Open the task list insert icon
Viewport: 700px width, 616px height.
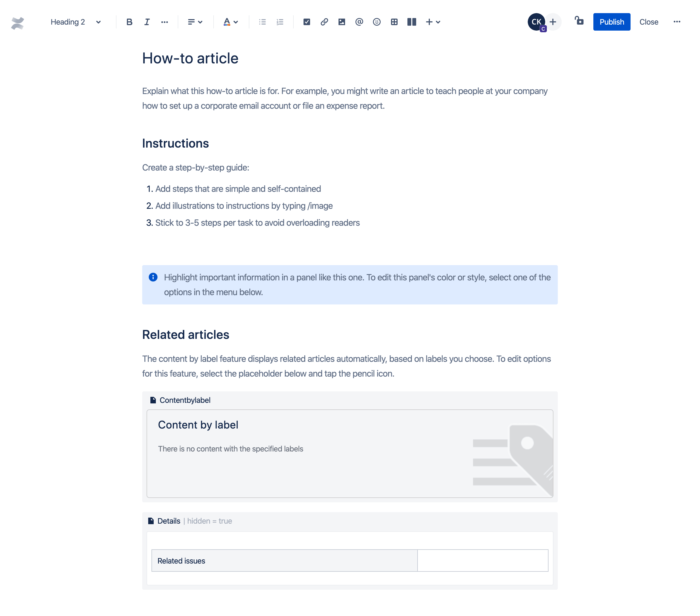(306, 22)
